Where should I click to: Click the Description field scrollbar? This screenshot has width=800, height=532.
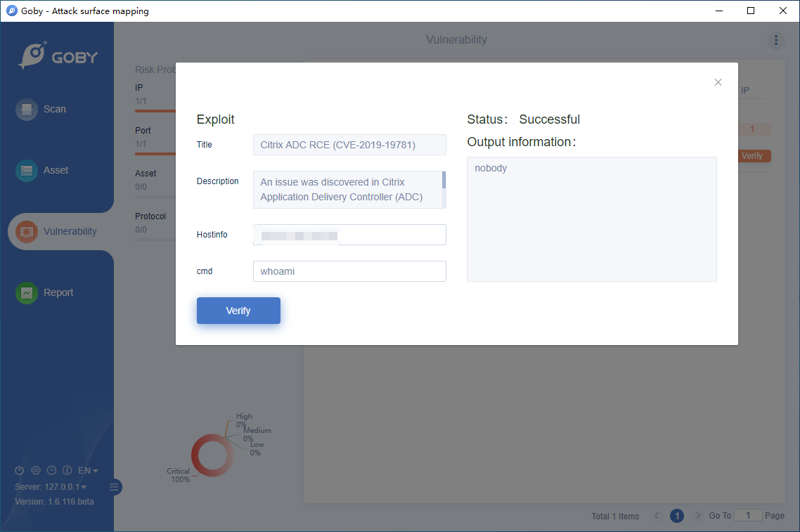click(444, 180)
